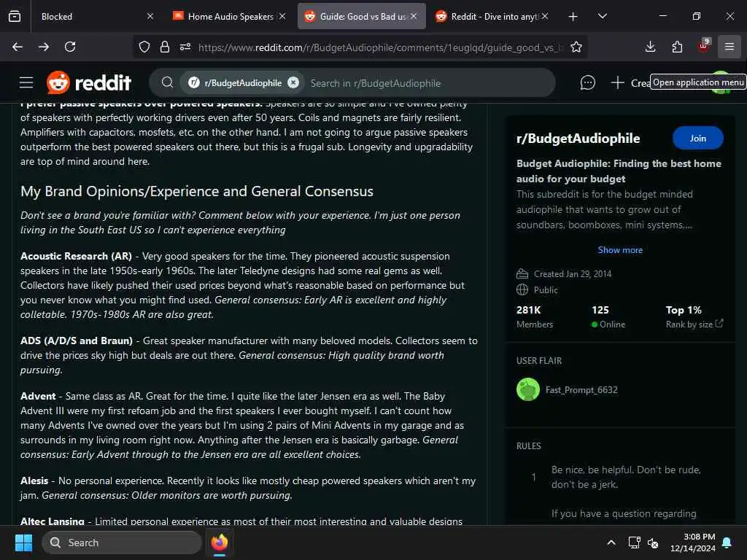Viewport: 747px width, 560px height.
Task: Click the search magnifier icon in Reddit
Action: (x=167, y=83)
